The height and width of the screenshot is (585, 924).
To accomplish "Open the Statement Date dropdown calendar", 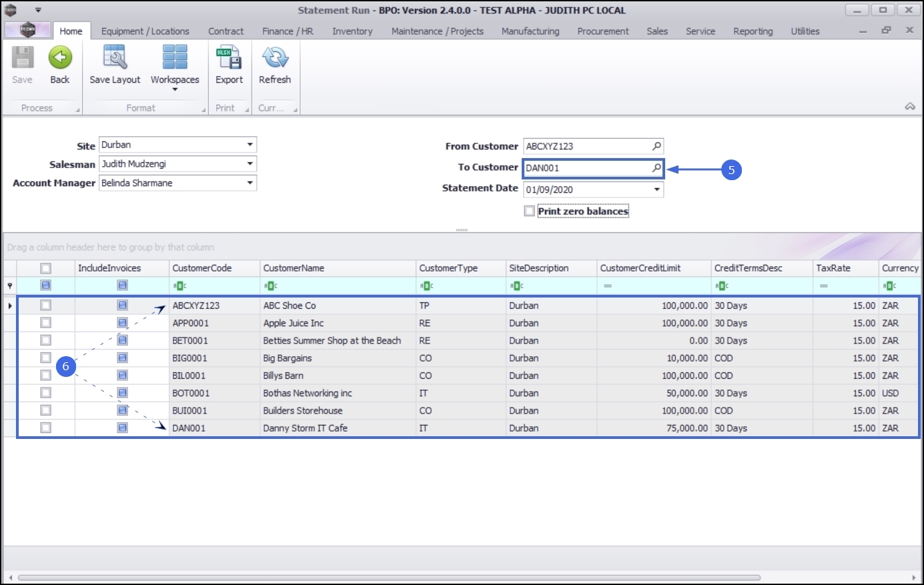I will coord(656,189).
